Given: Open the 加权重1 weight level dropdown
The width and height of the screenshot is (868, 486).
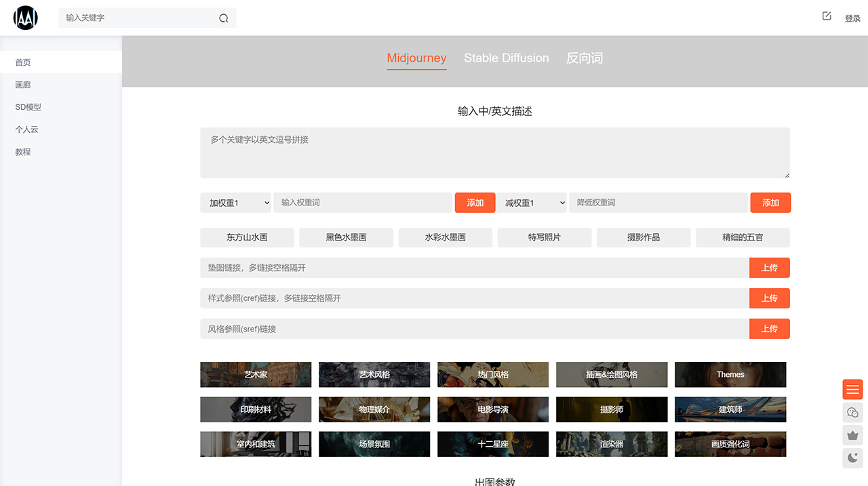Looking at the screenshot, I should click(235, 202).
